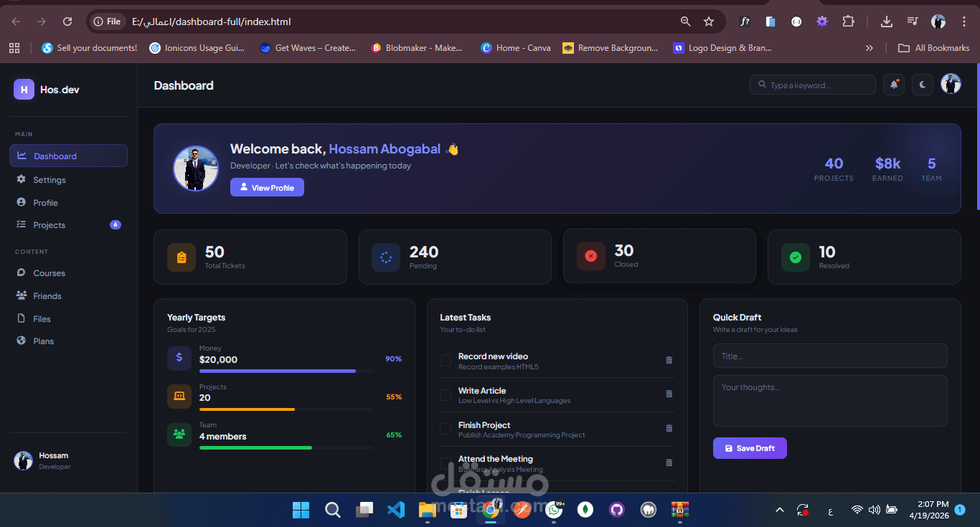
Task: Select the Plans sidebar icon
Action: coord(22,341)
